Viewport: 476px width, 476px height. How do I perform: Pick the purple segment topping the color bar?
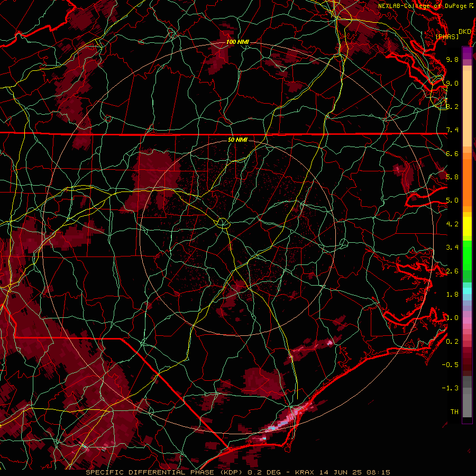[x=467, y=53]
